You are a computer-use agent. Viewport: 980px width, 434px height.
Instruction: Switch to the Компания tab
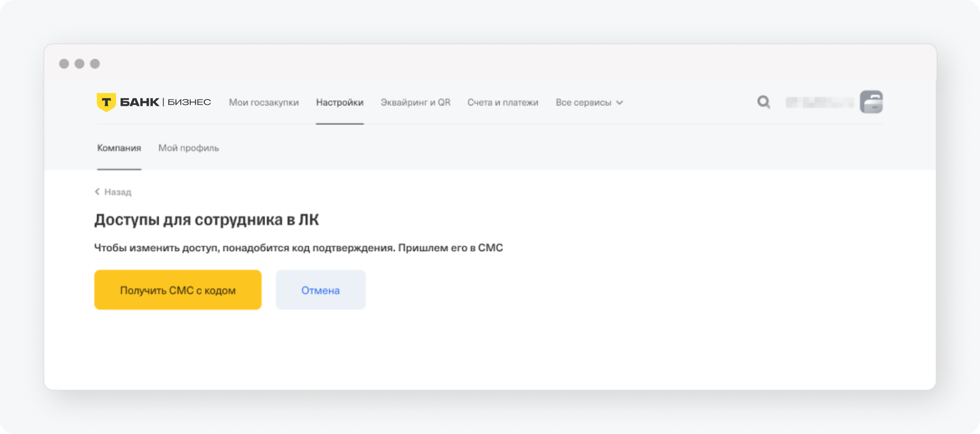coord(119,148)
